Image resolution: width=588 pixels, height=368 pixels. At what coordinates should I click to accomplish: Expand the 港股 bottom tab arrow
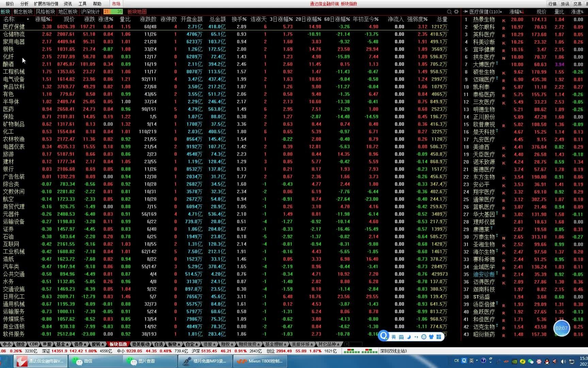215,344
